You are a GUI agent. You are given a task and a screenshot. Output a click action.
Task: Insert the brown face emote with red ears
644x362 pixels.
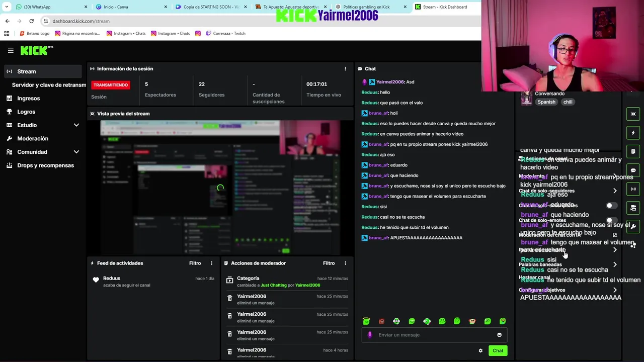point(472,321)
